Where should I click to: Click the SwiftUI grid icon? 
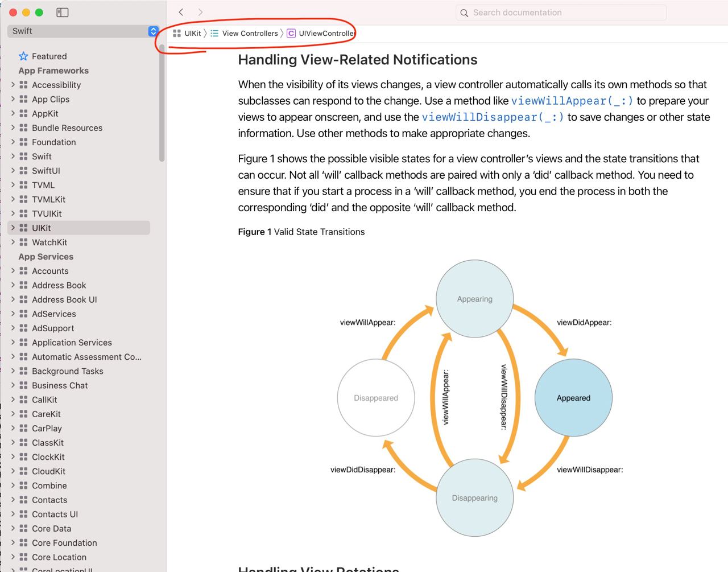[x=23, y=171]
